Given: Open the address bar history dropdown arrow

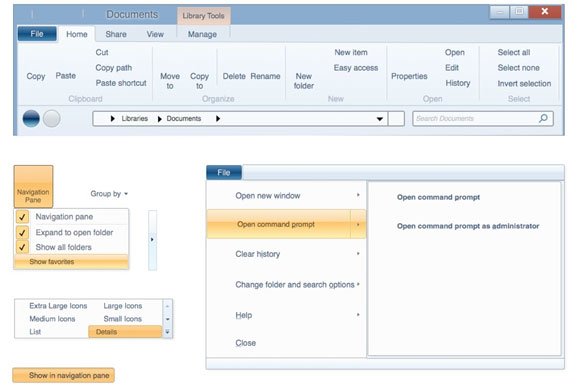Looking at the screenshot, I should pos(380,119).
